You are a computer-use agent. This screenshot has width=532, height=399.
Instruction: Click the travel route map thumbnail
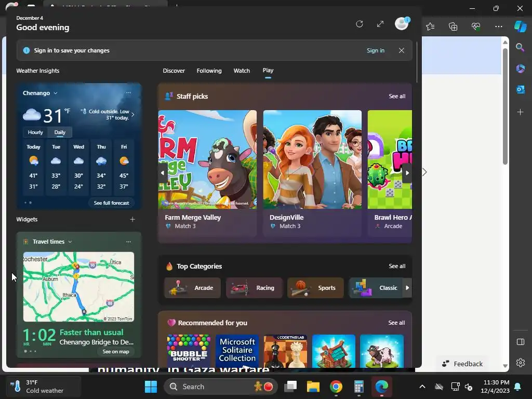pos(79,287)
